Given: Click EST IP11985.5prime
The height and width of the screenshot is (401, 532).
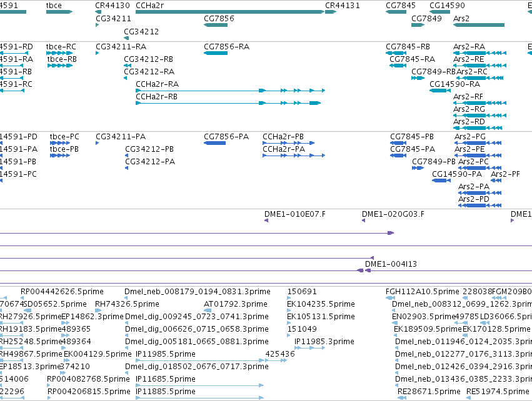Looking at the screenshot, I should [166, 354].
